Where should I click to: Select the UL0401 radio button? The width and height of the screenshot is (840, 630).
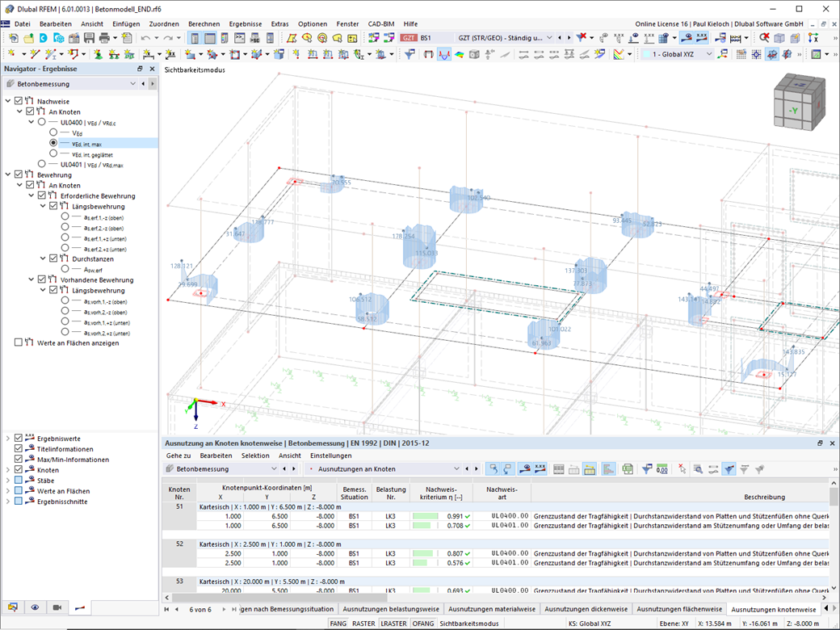click(x=42, y=164)
